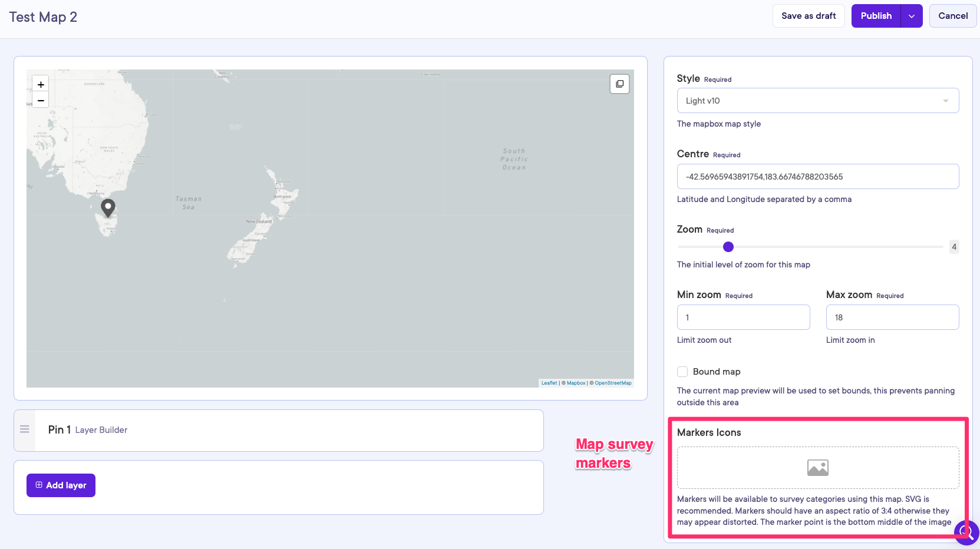The width and height of the screenshot is (980, 549).
Task: Zoom in on the map with plus button
Action: click(41, 85)
